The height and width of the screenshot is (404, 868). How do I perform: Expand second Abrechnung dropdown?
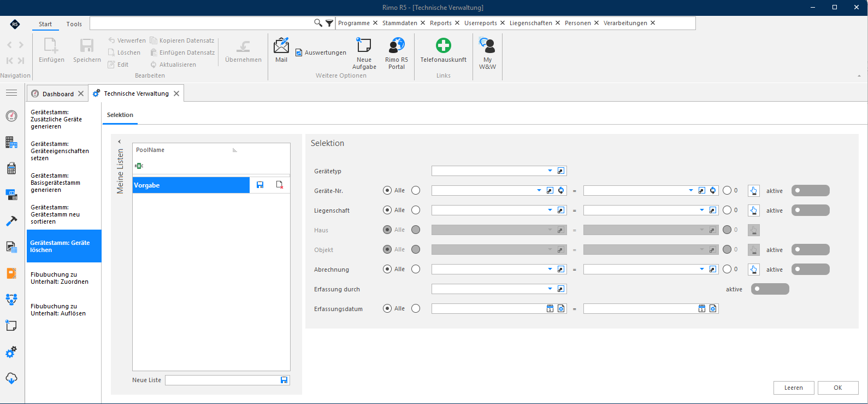pos(702,270)
